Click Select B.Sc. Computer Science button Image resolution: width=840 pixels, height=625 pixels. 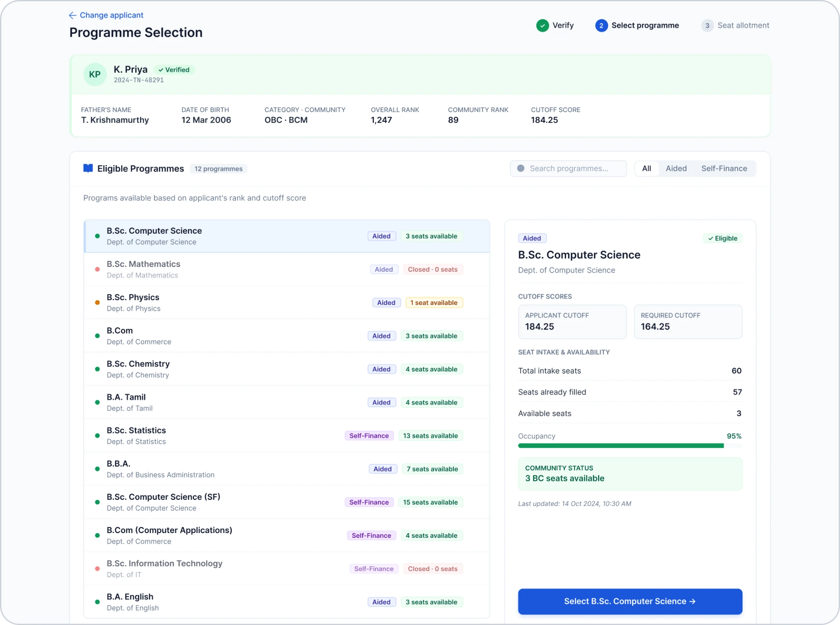[630, 601]
